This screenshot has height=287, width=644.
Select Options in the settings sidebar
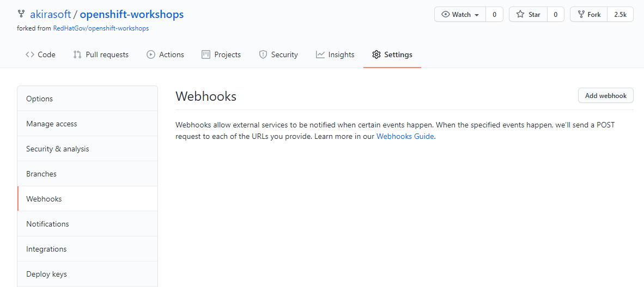coord(40,99)
